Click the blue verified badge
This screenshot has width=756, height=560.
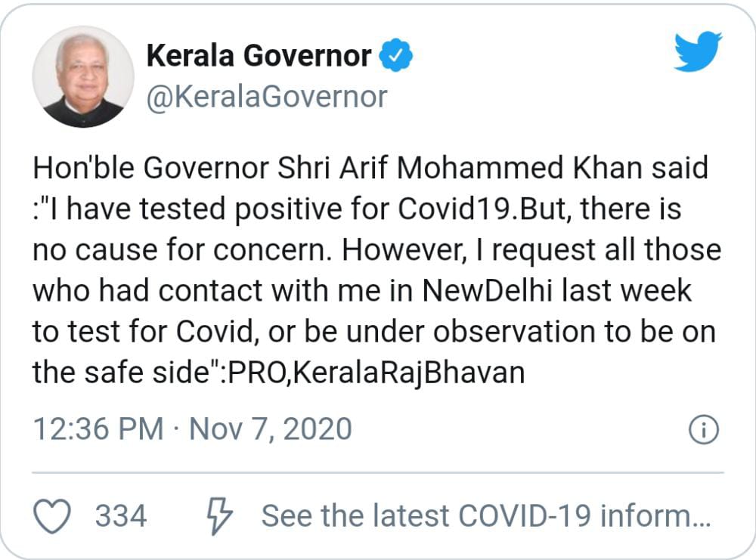[x=395, y=57]
